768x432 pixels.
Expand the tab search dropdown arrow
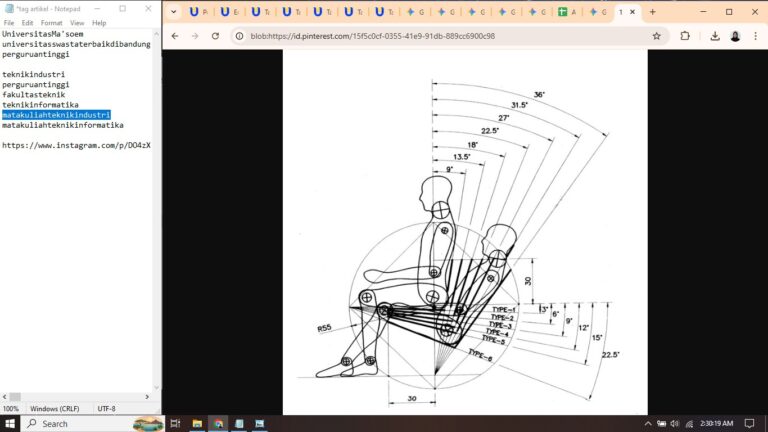(x=173, y=12)
